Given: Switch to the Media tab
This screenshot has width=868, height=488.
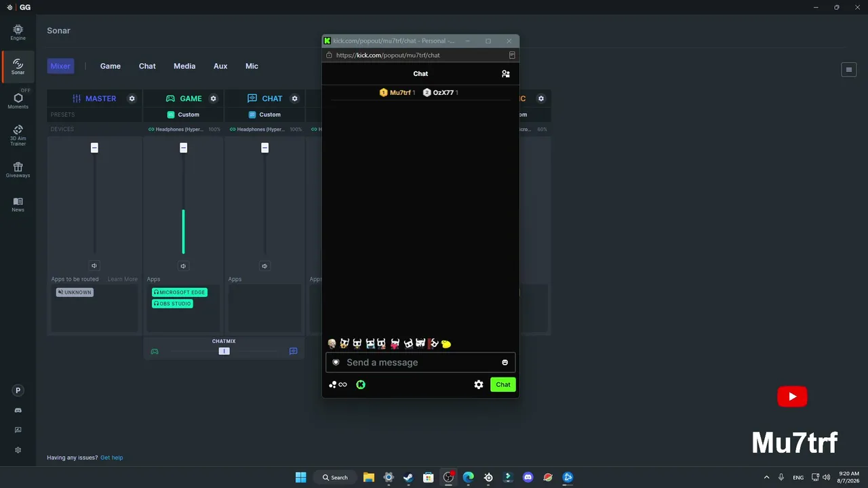Looking at the screenshot, I should click(184, 66).
